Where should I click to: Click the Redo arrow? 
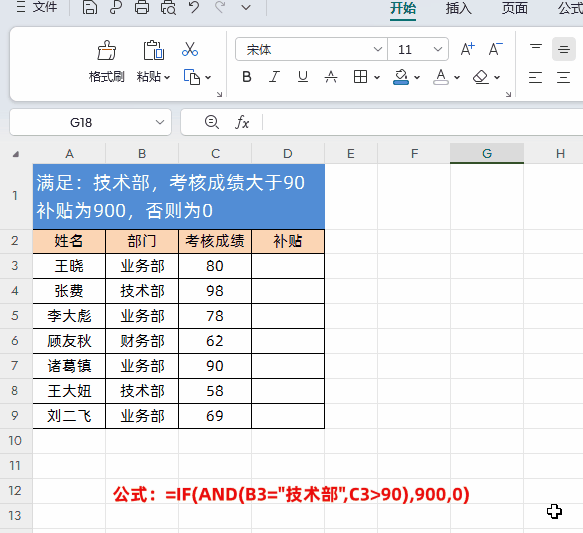(x=220, y=7)
